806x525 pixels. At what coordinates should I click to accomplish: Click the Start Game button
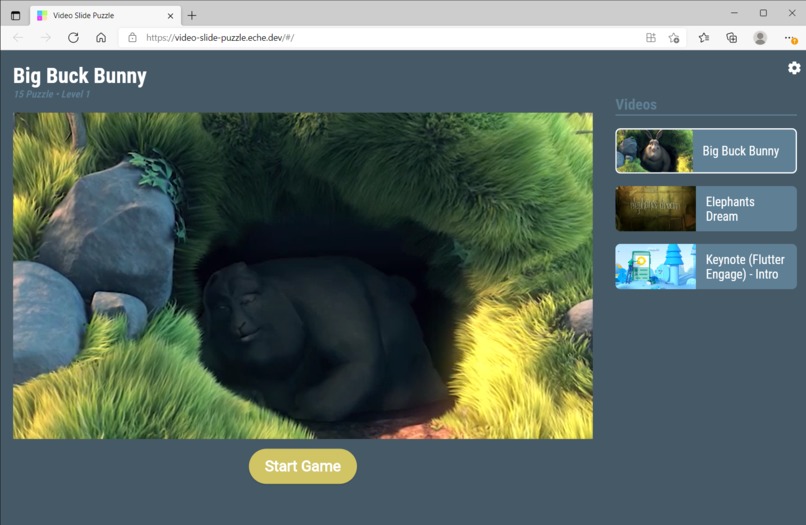[303, 466]
